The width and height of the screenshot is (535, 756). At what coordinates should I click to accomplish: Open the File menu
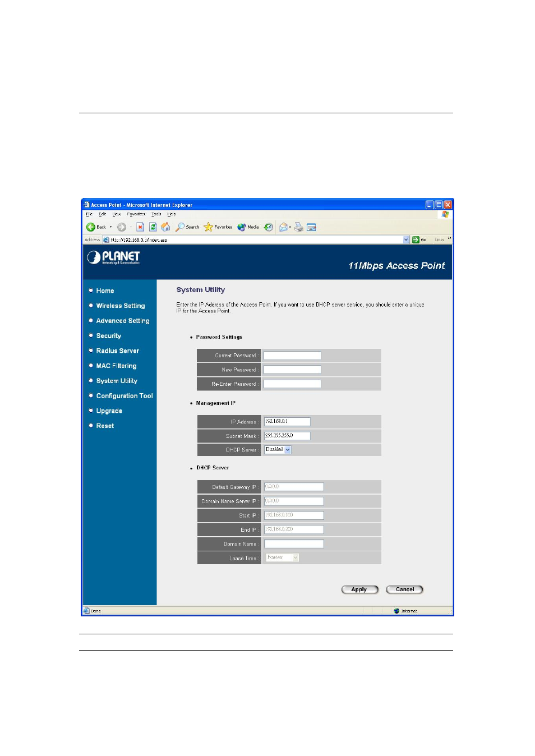pos(89,214)
